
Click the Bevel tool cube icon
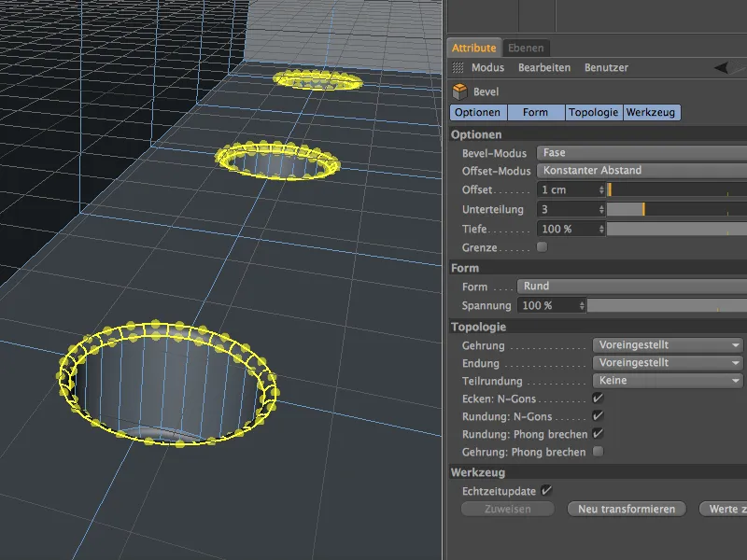coord(459,91)
